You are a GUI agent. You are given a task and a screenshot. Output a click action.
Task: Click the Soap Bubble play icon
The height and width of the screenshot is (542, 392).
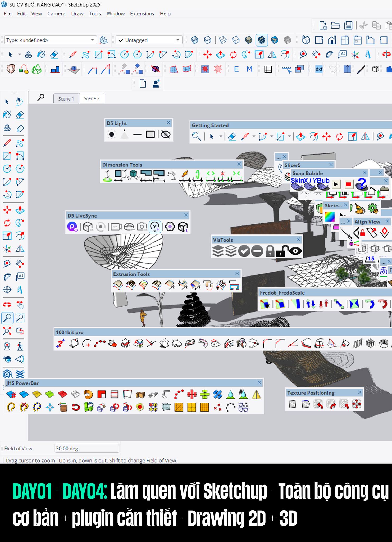tap(336, 184)
